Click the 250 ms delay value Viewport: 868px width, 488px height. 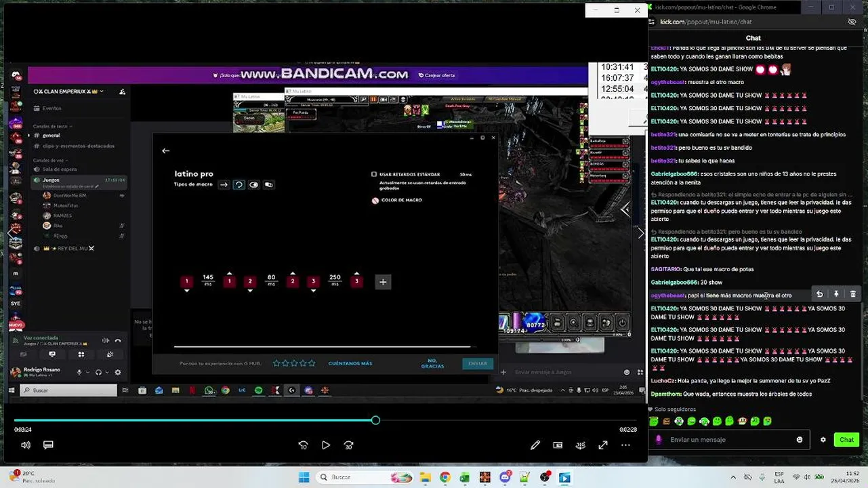[x=335, y=279]
